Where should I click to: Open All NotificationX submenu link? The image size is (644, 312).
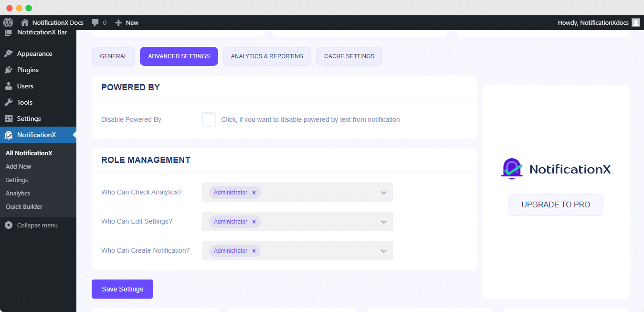pos(29,153)
